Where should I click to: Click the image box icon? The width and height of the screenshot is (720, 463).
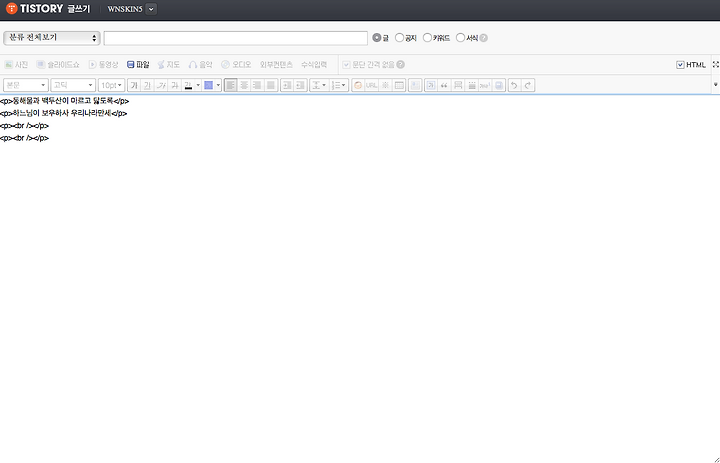point(415,85)
